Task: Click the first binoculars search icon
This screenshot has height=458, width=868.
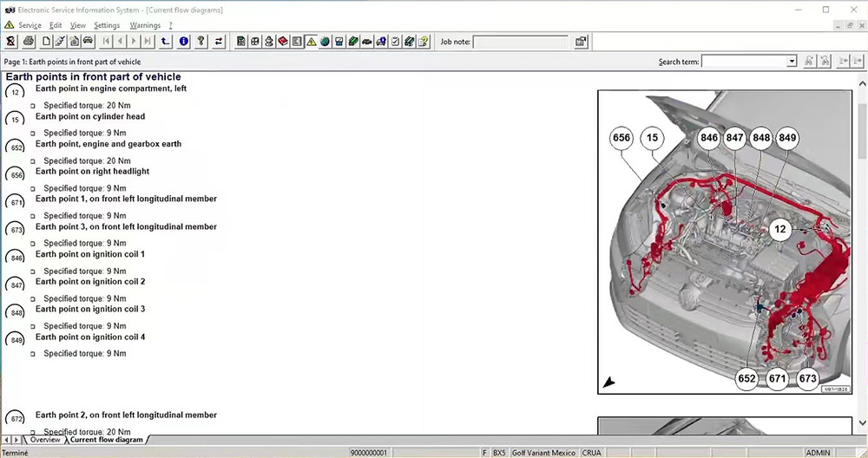Action: (809, 62)
